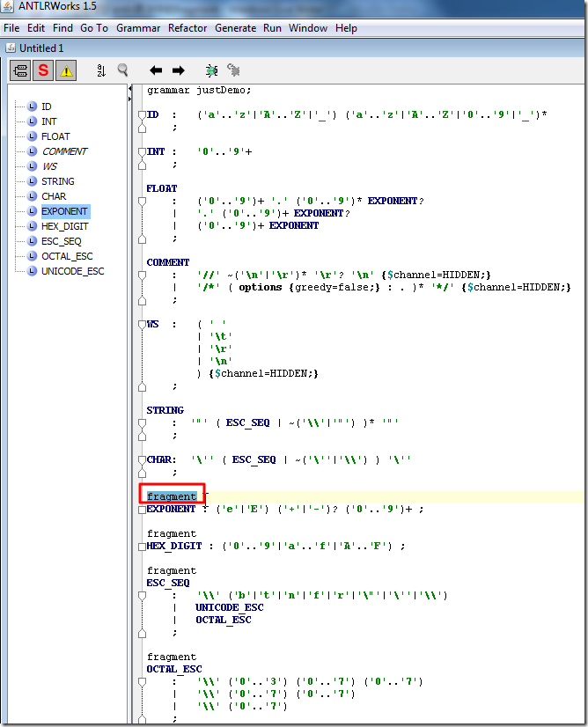Image resolution: width=588 pixels, height=727 pixels.
Task: Select the INT rule in tree
Action: pos(48,121)
